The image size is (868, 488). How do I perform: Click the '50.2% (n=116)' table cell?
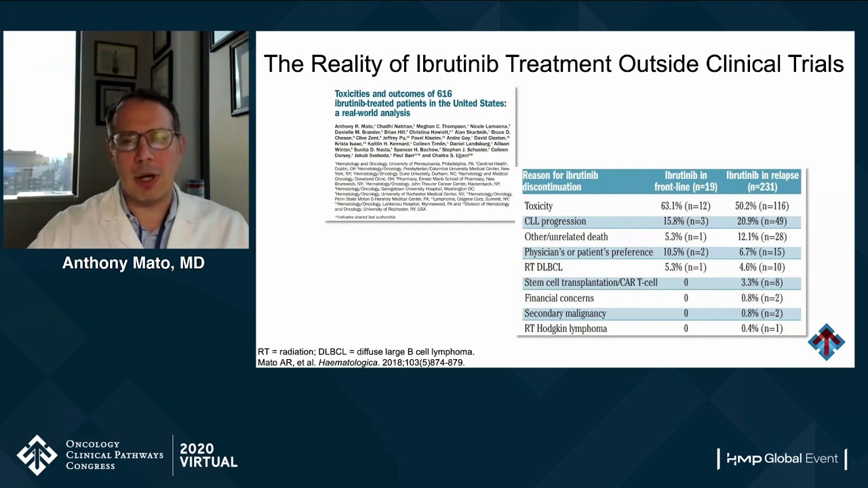[762, 206]
